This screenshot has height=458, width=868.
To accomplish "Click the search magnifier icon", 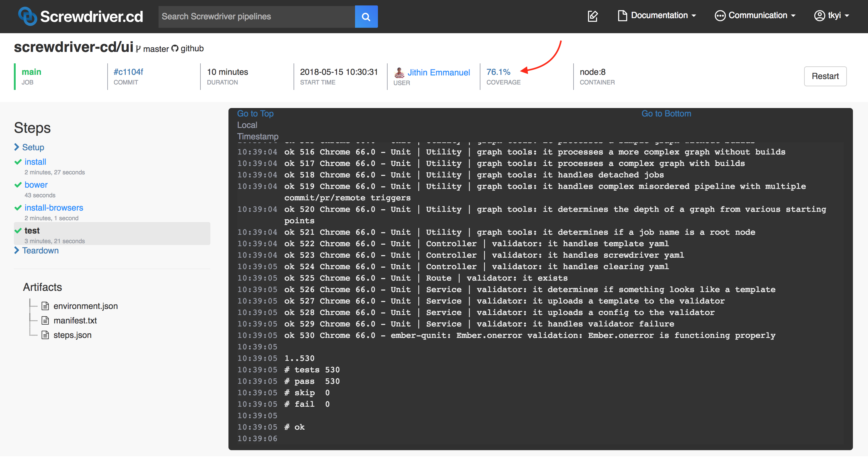I will tap(366, 15).
